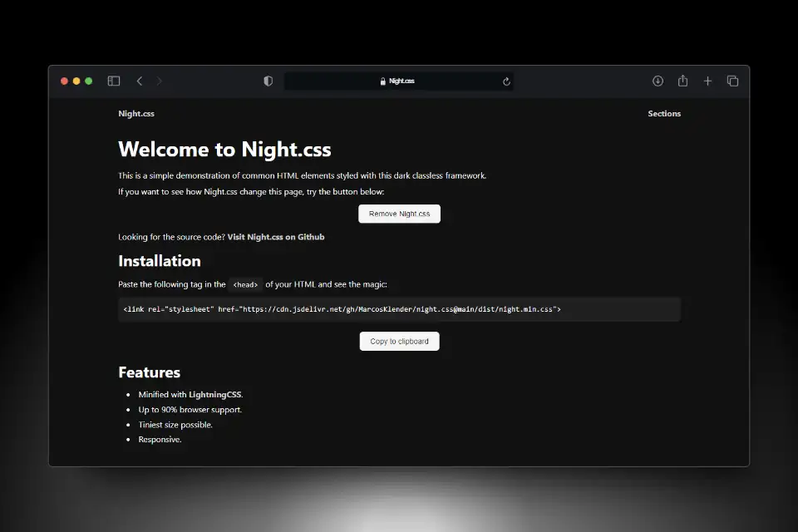This screenshot has width=798, height=532.
Task: Reload the Night.css page
Action: click(506, 81)
